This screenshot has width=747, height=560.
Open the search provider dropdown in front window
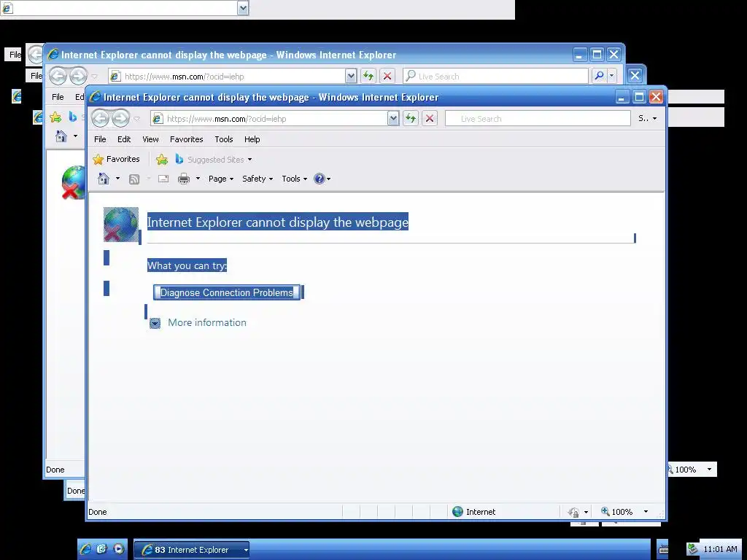tap(654, 119)
